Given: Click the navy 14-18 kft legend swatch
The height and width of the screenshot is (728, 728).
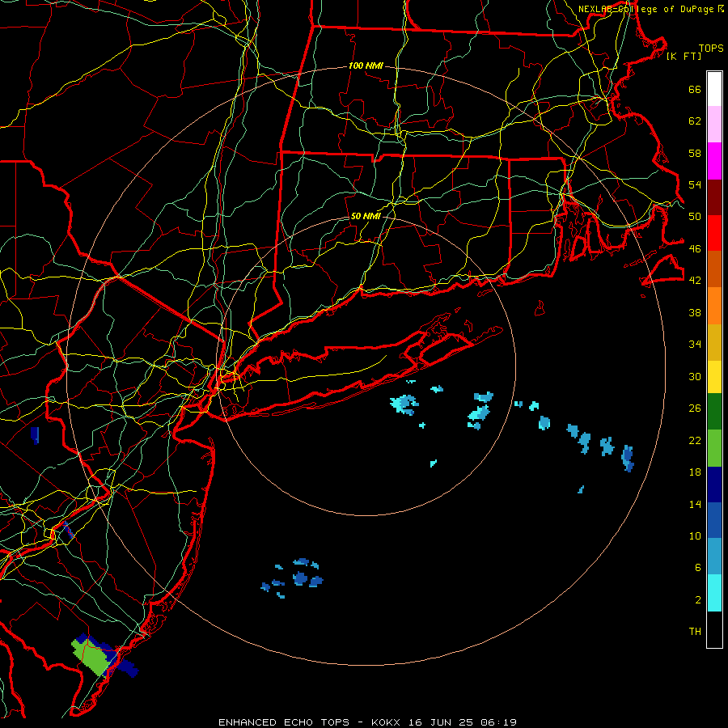Looking at the screenshot, I should (x=714, y=485).
